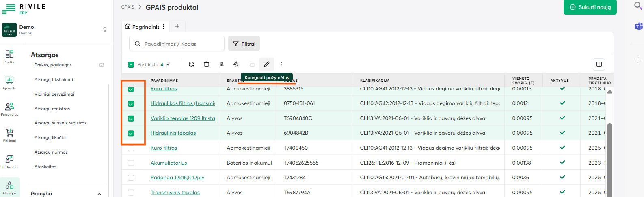Select Atsargų likučiai in the menu
Image resolution: width=644 pixels, height=197 pixels.
pos(50,137)
